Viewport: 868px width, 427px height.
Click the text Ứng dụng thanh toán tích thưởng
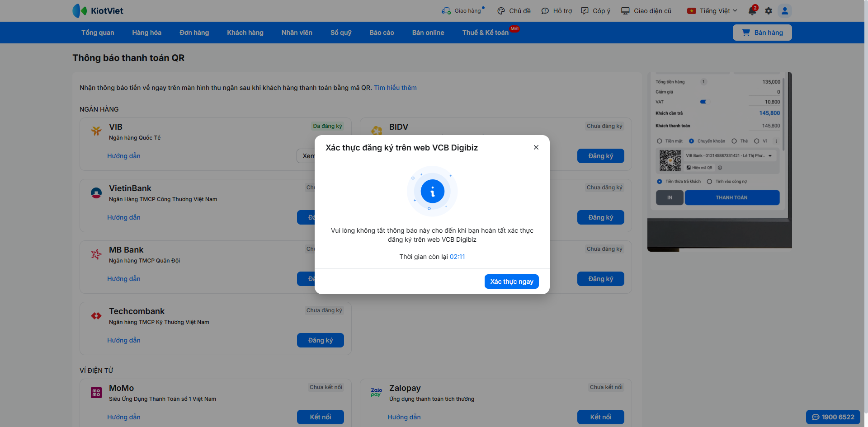point(432,399)
